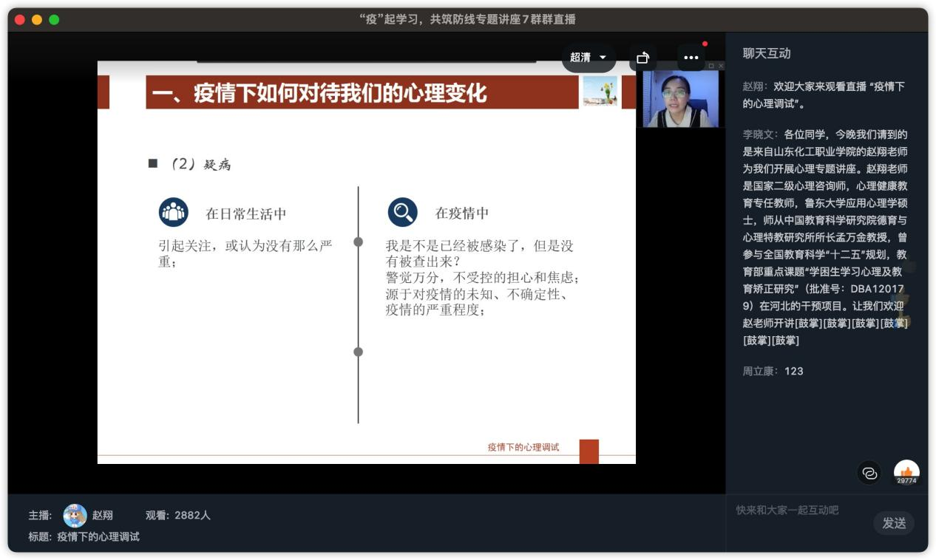Click username 李晓文 in the chat
Image resolution: width=936 pixels, height=560 pixels.
pos(759,134)
